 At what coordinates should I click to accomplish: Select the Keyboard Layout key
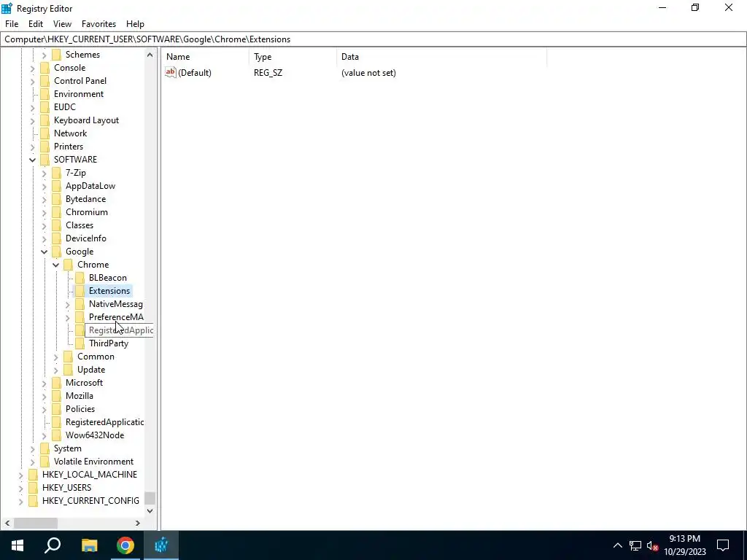86,120
